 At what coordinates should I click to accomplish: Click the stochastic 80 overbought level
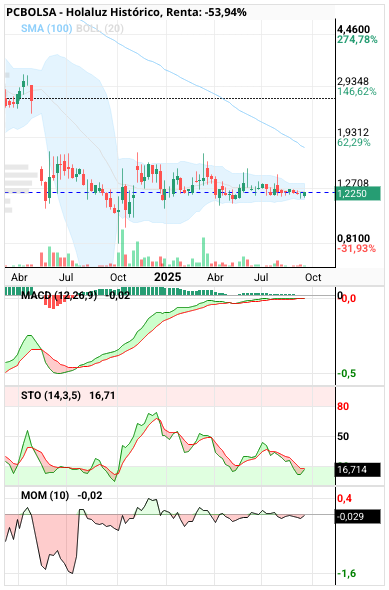pos(343,406)
